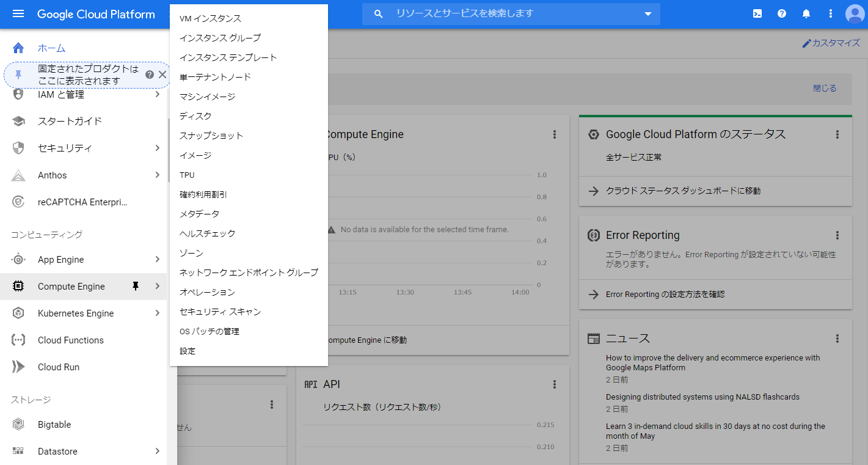Open the user account avatar
Viewport: 868px width, 465px height.
pyautogui.click(x=855, y=13)
